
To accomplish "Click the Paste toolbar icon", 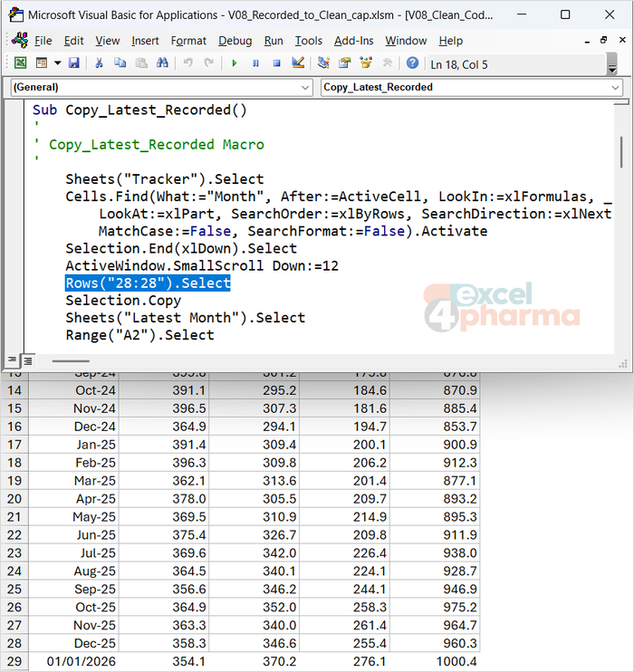I will point(141,63).
